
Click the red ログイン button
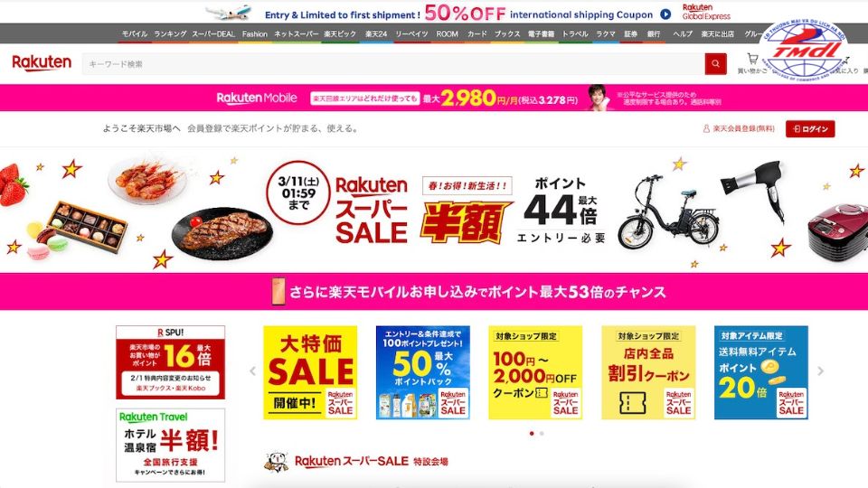810,129
